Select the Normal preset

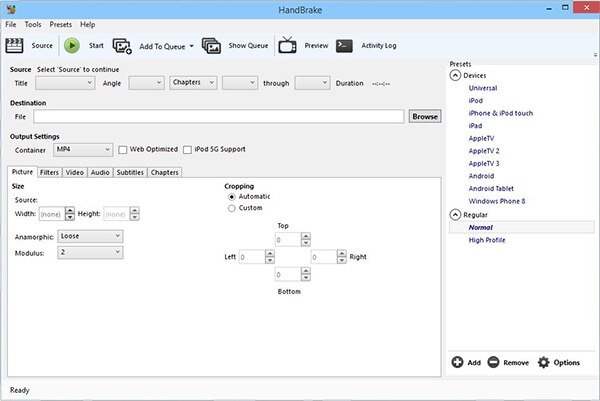pyautogui.click(x=481, y=228)
